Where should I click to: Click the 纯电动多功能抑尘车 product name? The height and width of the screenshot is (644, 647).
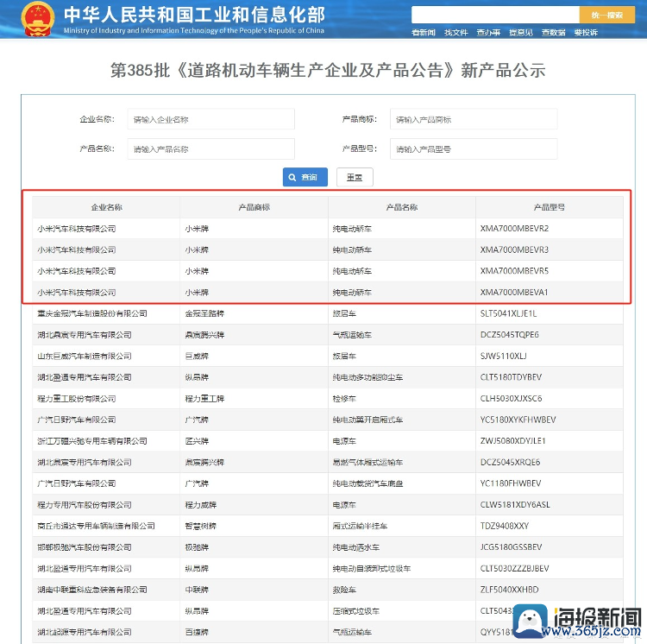[367, 377]
